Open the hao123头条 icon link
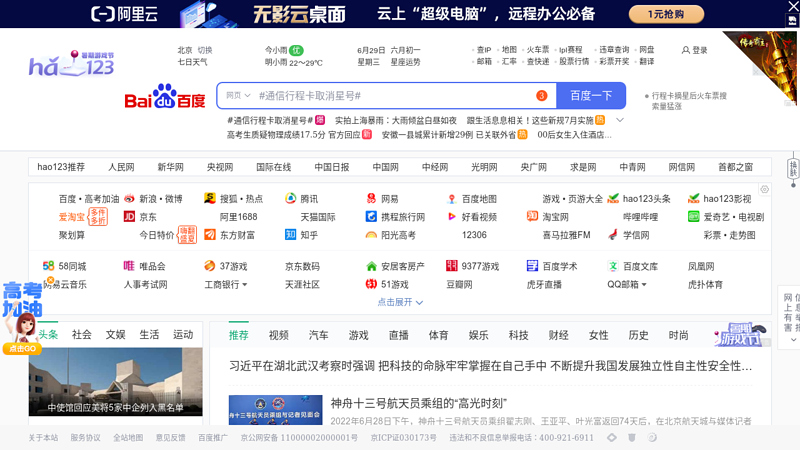 (x=613, y=198)
